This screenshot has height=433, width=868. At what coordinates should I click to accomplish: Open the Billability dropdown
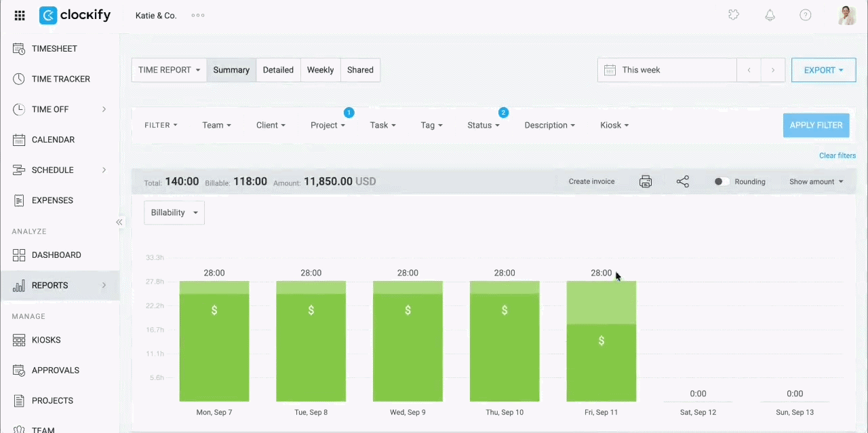[x=174, y=212]
